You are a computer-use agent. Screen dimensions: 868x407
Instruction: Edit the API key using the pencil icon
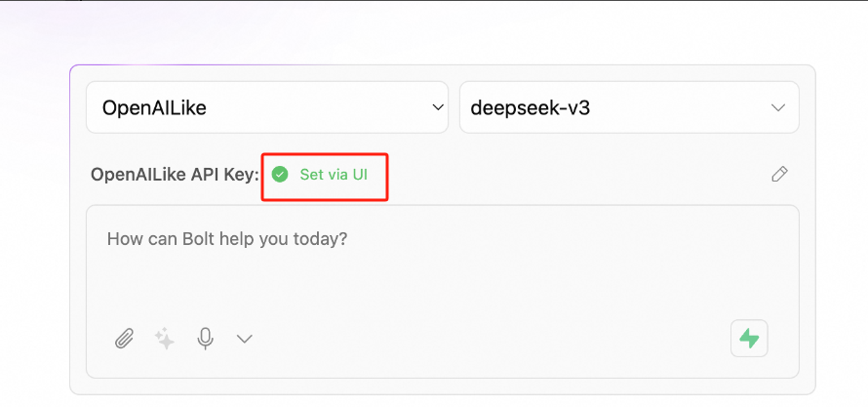pos(779,174)
